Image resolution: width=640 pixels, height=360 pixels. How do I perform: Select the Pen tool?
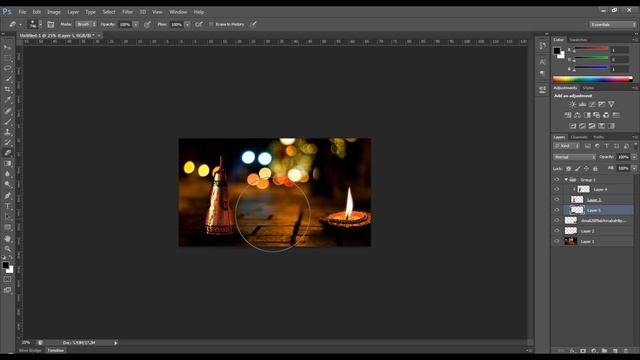point(7,196)
